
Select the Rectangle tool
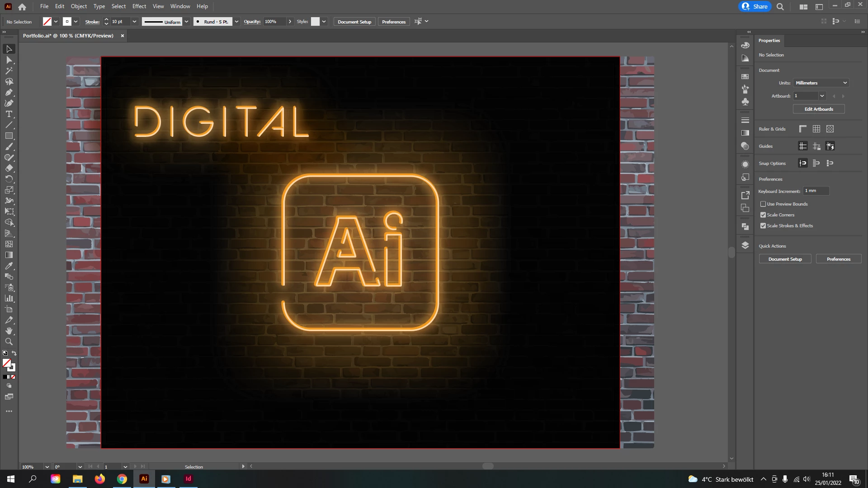coord(9,136)
